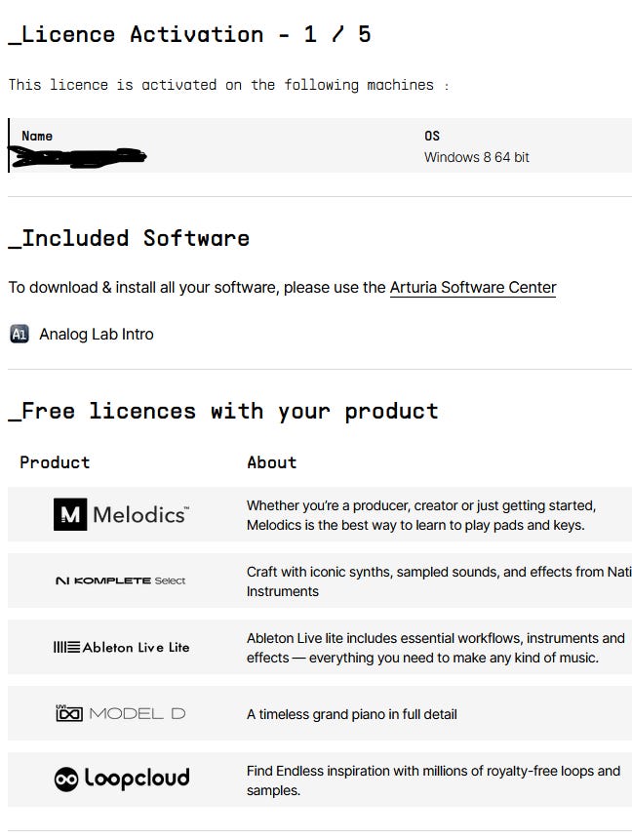Click the Ableton Live Lite logo
This screenshot has width=632, height=840.
pyautogui.click(x=121, y=647)
